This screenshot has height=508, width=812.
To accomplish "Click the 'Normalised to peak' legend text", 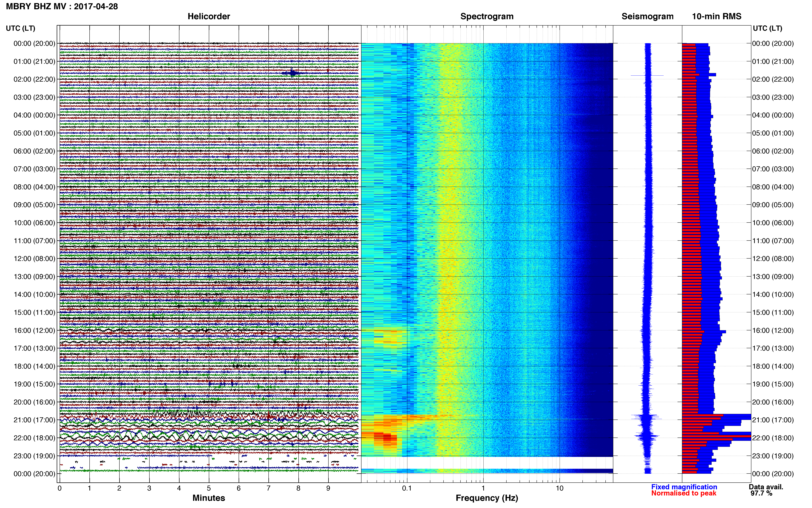I will pyautogui.click(x=684, y=493).
